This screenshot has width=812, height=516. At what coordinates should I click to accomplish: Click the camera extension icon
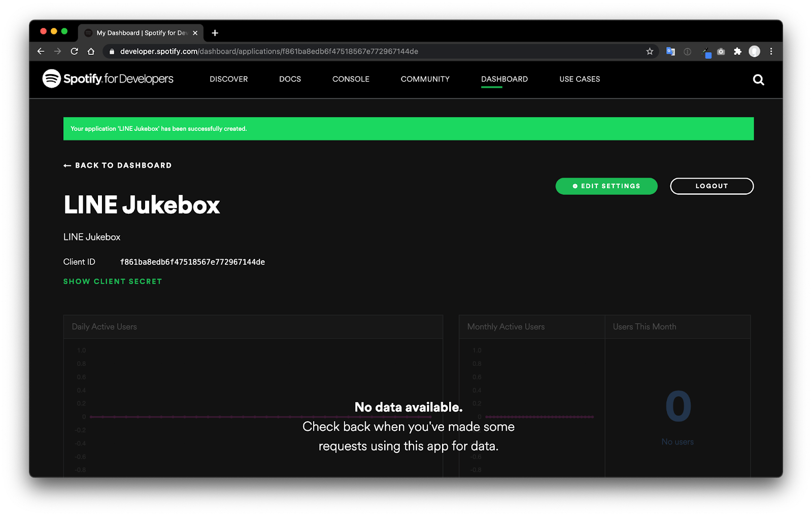(x=721, y=51)
